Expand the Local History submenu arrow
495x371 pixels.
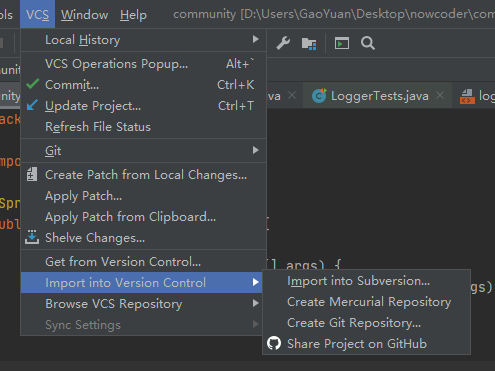[255, 39]
